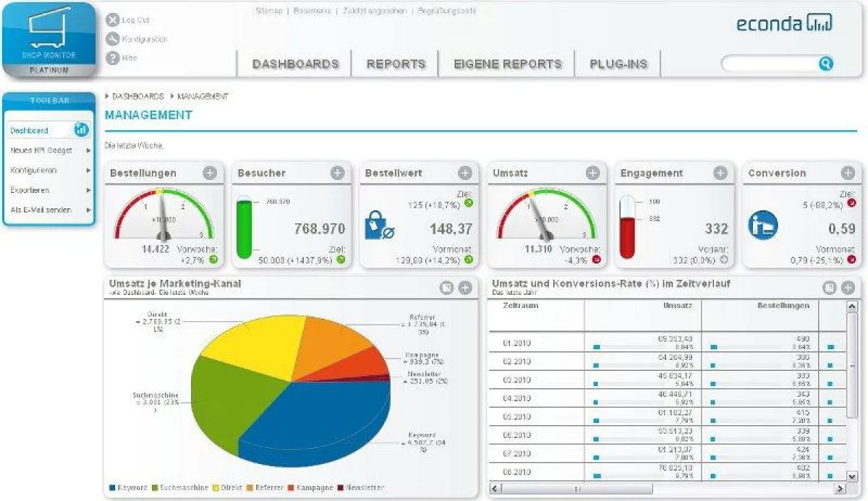The image size is (868, 501).
Task: Click the plus icon on the Conversion widget
Action: 846,173
